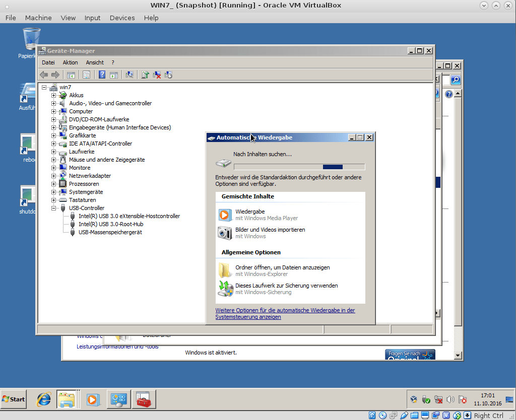Choose Wiedergabe mit Windows Media Player
Viewport: 516px width, 420px height.
tap(290, 215)
